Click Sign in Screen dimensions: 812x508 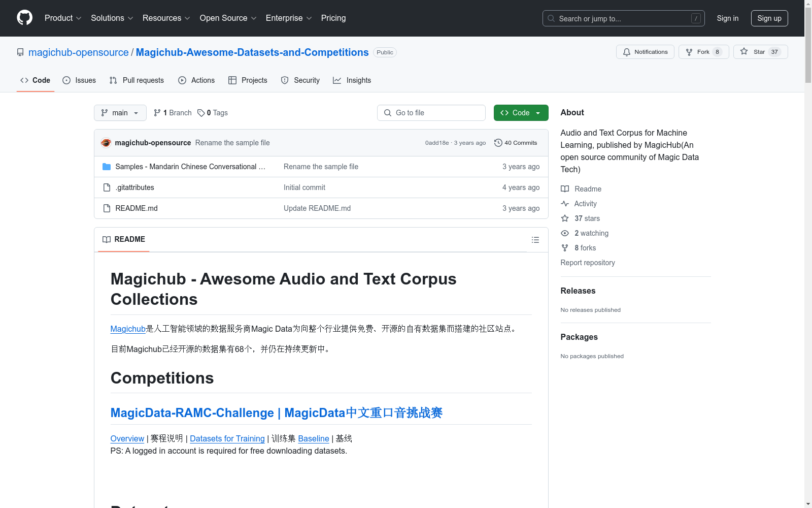coord(728,18)
